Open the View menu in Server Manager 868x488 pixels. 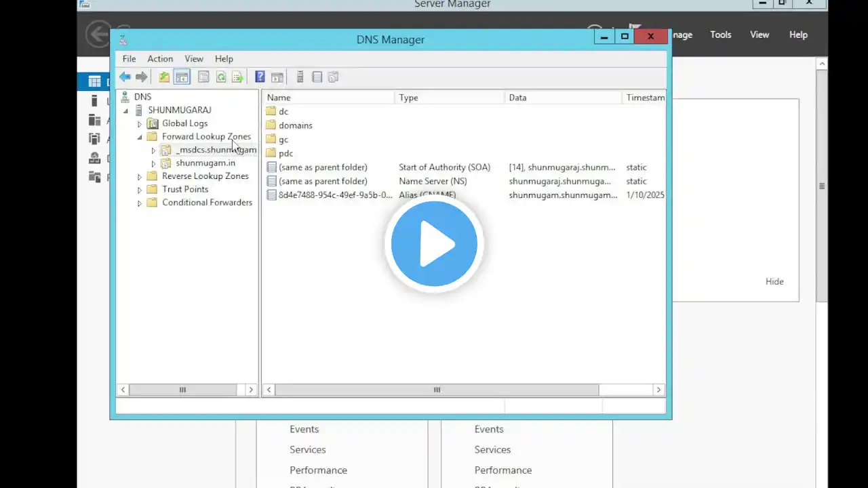pos(759,35)
